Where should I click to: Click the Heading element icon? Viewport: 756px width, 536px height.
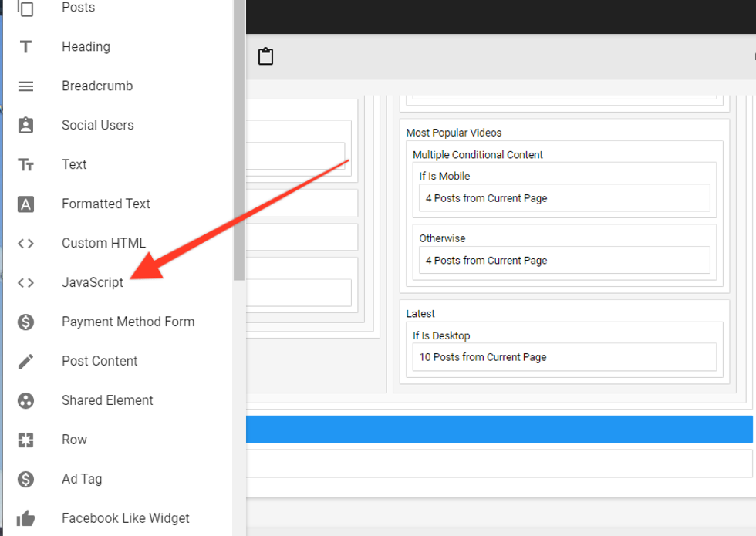pos(25,47)
